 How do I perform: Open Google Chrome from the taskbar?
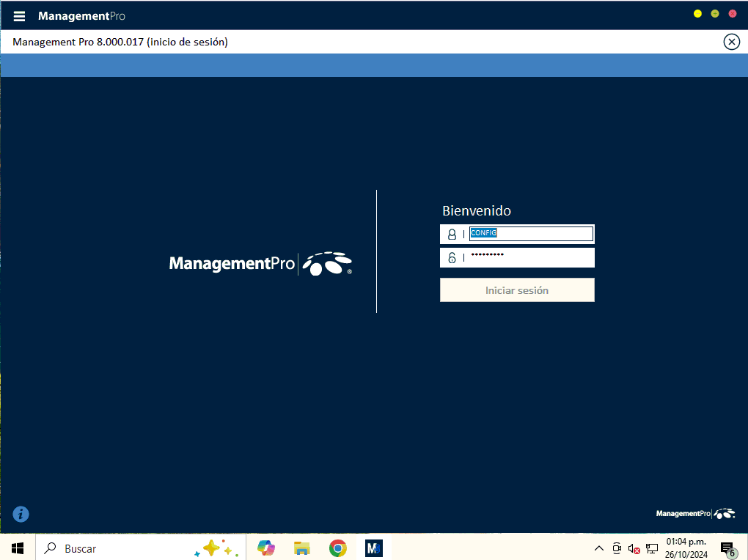(x=337, y=548)
